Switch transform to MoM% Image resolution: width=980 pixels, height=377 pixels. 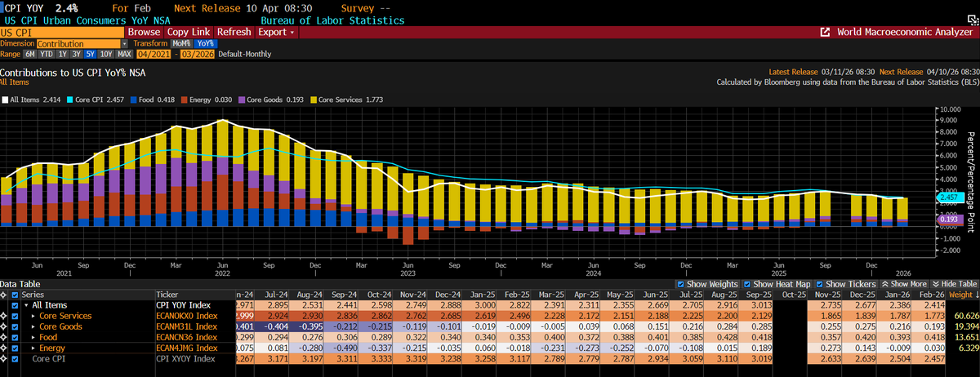[x=182, y=43]
